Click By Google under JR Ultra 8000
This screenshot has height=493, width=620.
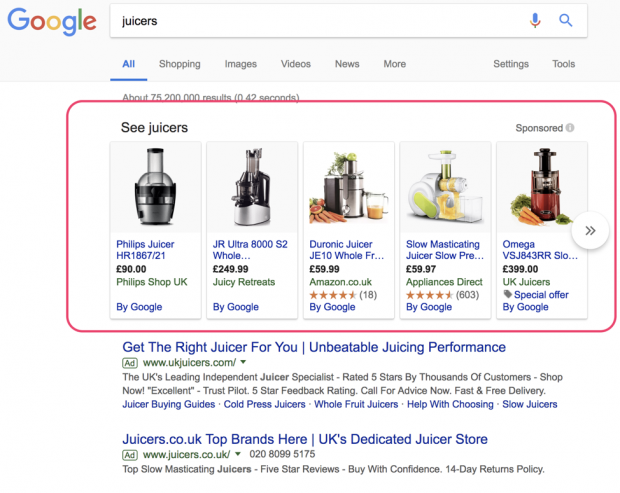[236, 307]
